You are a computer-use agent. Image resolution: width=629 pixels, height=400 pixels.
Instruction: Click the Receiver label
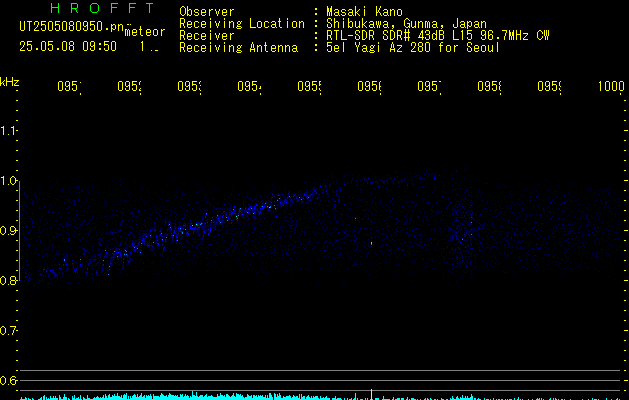[207, 36]
